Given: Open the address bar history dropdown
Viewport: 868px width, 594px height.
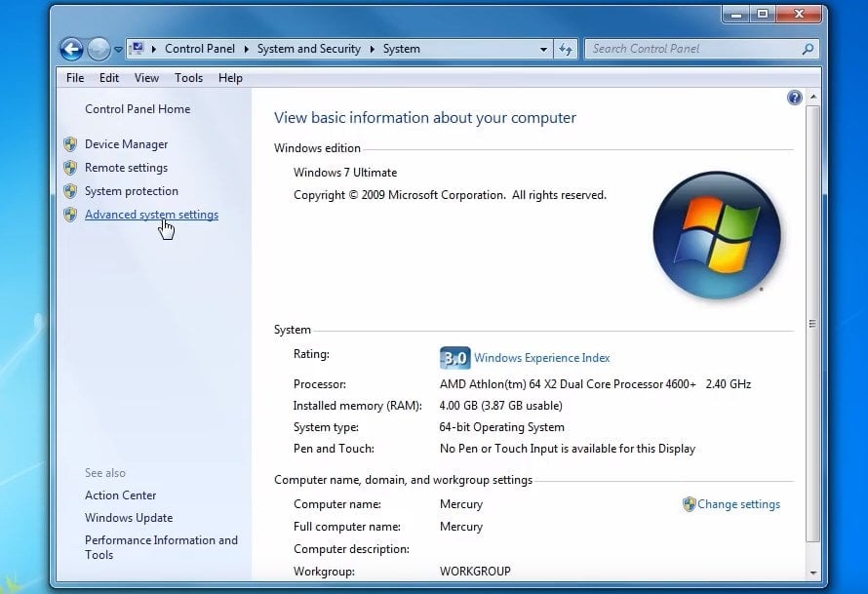Looking at the screenshot, I should [x=543, y=50].
